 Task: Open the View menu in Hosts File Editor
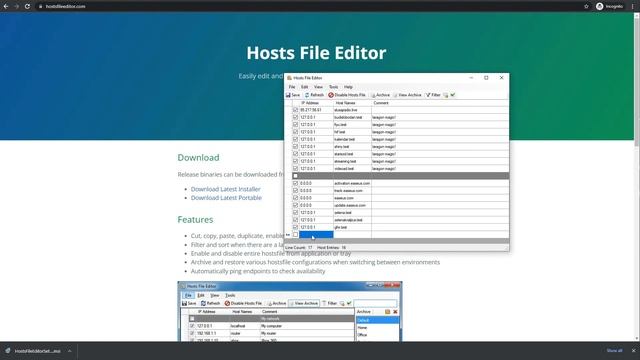[318, 87]
